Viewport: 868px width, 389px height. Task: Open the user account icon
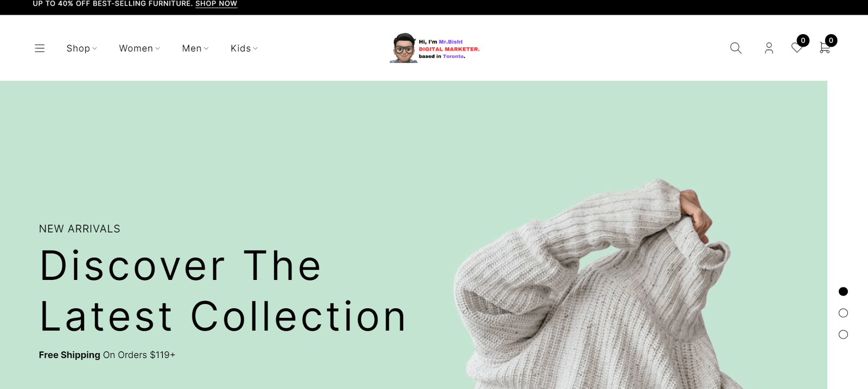point(769,48)
